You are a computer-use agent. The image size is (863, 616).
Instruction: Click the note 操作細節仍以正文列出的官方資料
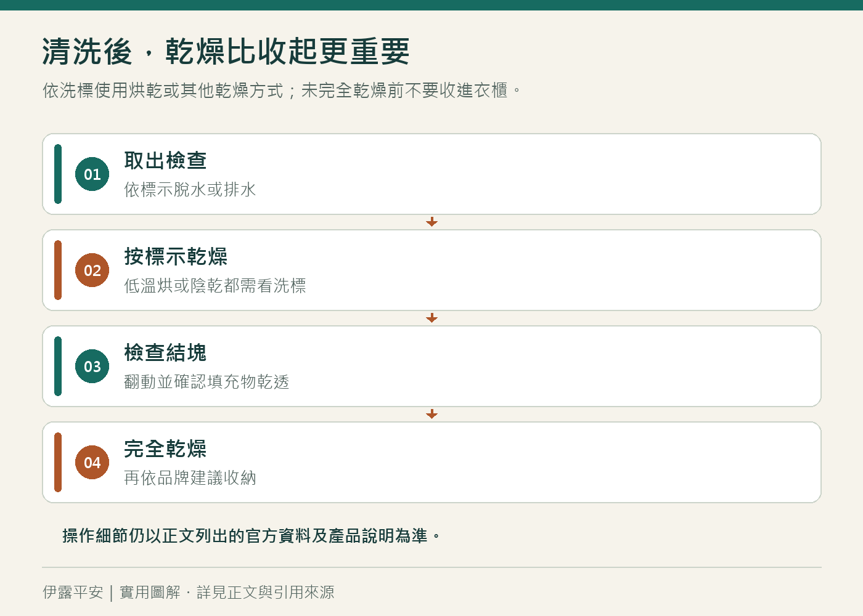(252, 536)
